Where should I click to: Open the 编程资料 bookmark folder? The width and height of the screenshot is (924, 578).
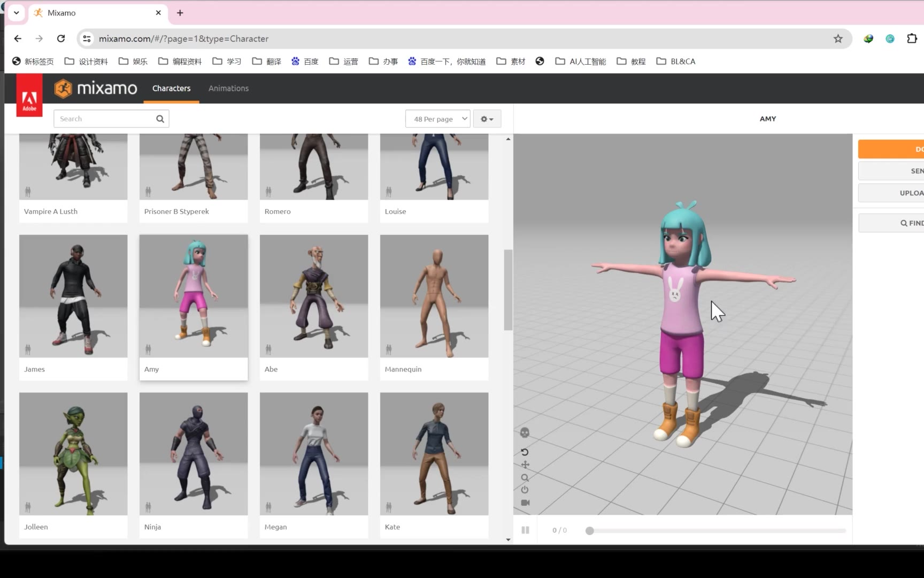pyautogui.click(x=180, y=62)
